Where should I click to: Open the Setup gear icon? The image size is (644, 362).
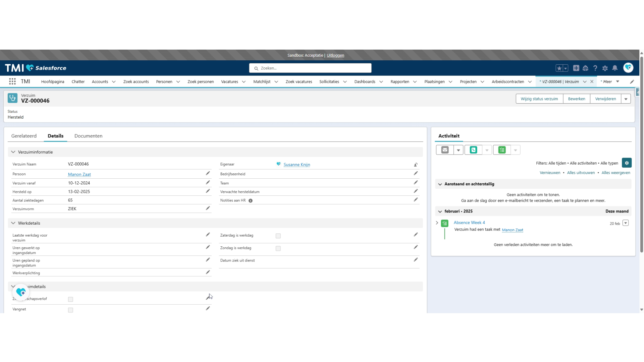[605, 68]
